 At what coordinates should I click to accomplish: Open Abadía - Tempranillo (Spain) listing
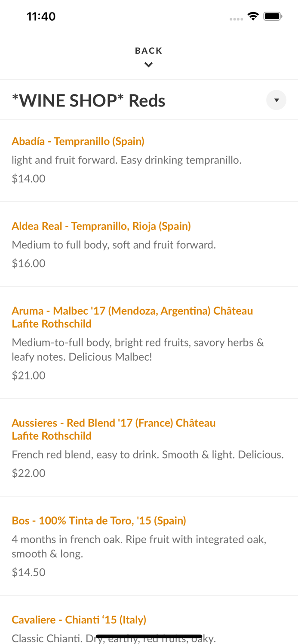[x=78, y=141]
